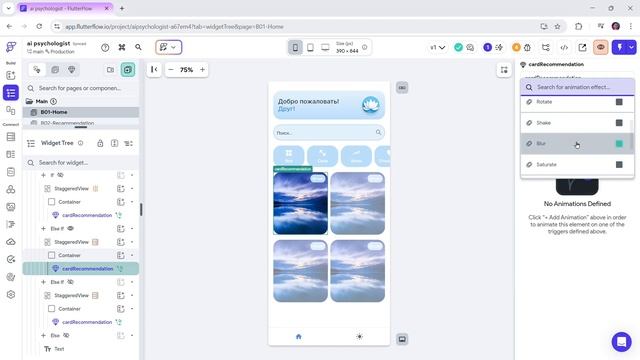Toggle the open eye on Else If row
The width and height of the screenshot is (640, 360).
pos(70,229)
